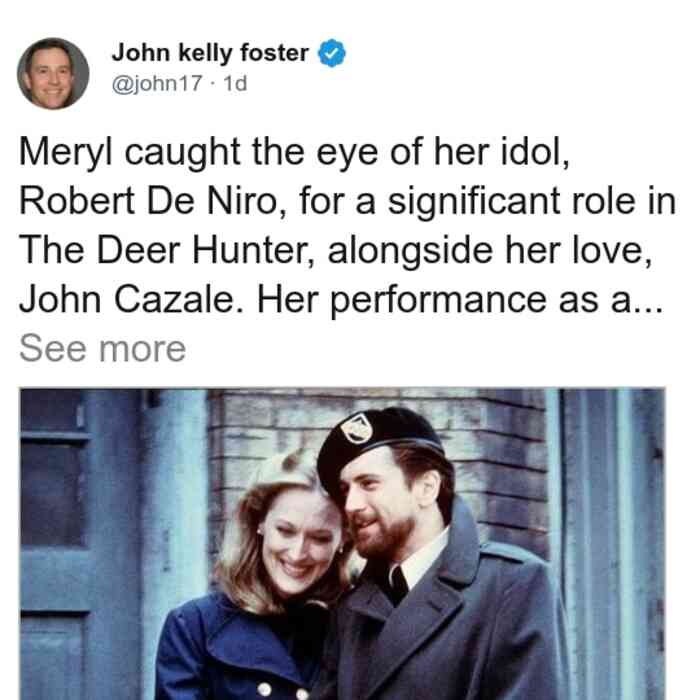Click the phrase 'significant role in'

point(532,201)
